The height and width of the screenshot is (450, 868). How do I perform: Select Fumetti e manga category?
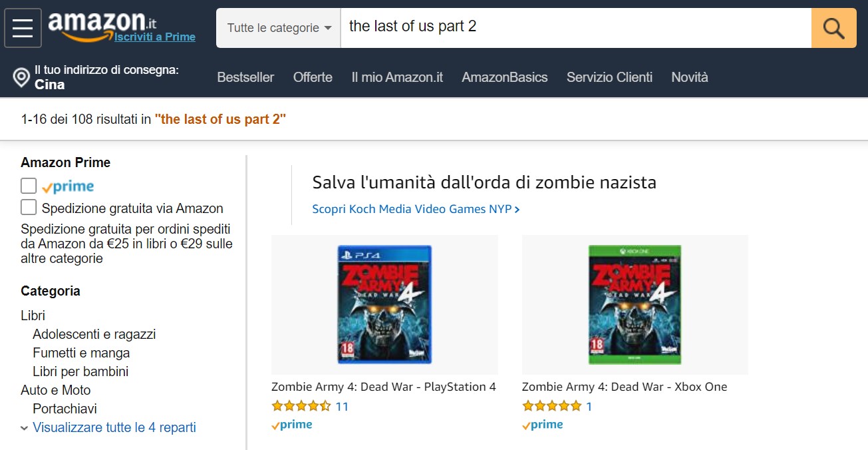81,353
